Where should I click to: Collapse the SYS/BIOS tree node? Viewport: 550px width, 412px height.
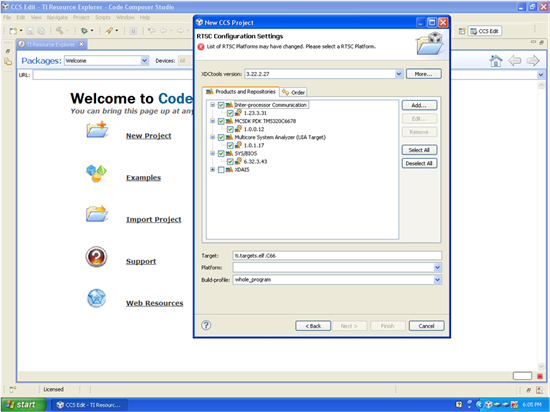coord(213,153)
